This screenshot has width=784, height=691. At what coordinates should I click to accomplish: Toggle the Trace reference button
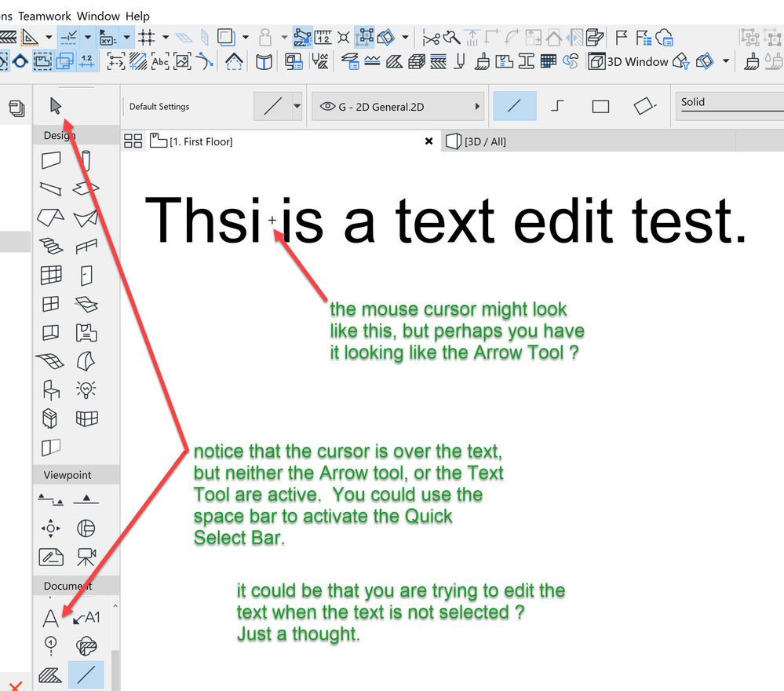pos(225,37)
